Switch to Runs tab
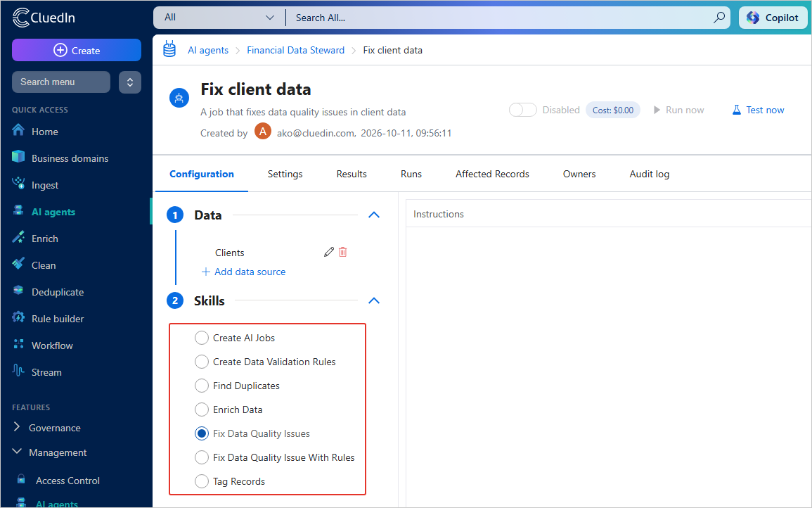This screenshot has height=508, width=812. coord(411,174)
